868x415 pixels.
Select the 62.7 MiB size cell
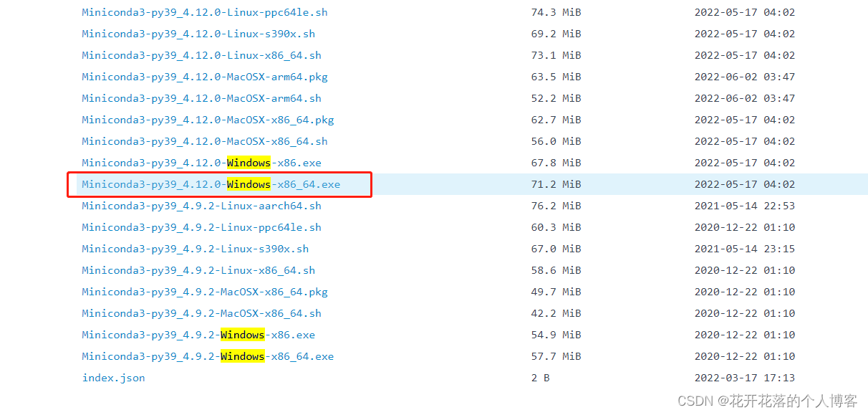pyautogui.click(x=556, y=120)
